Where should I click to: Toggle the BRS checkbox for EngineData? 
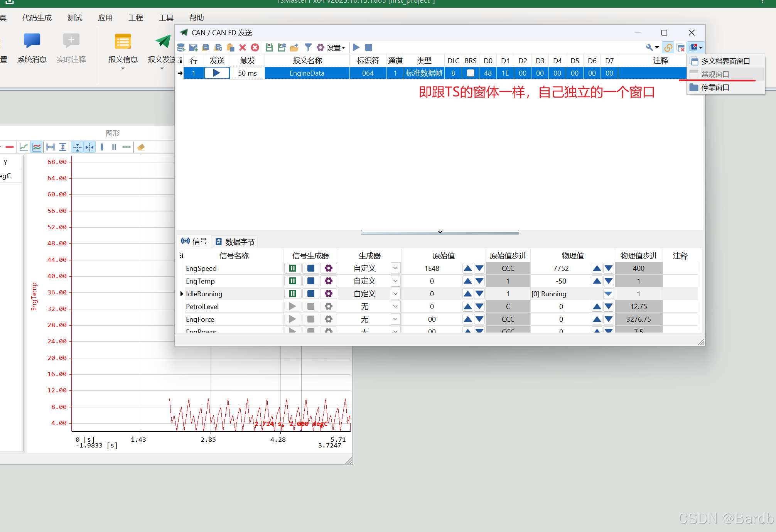point(470,73)
